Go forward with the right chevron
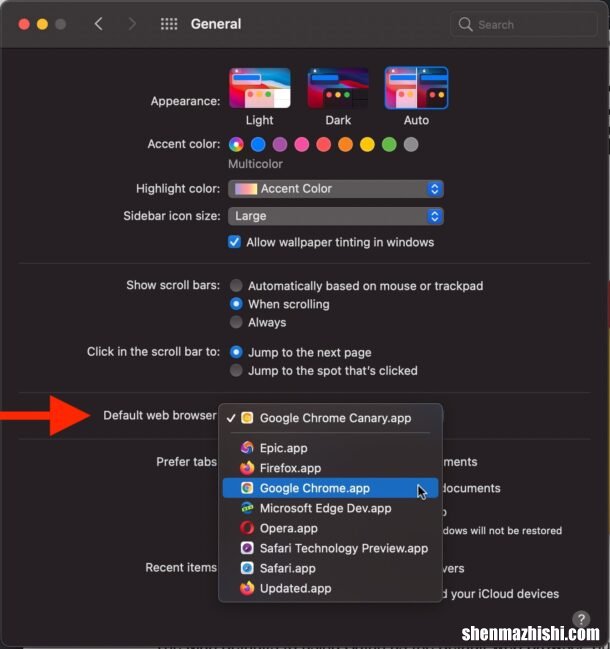Screen dimensions: 610x649 click(x=132, y=24)
